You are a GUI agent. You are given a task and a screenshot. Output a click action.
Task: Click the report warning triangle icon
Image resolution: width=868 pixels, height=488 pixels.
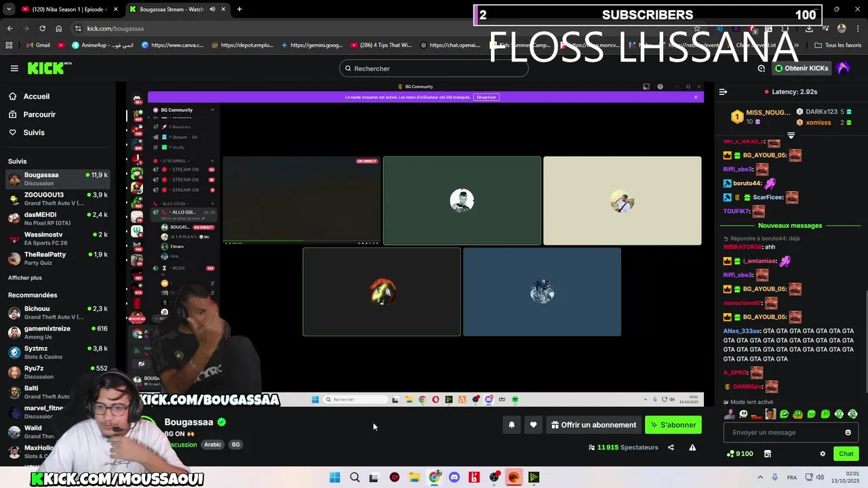pyautogui.click(x=692, y=447)
